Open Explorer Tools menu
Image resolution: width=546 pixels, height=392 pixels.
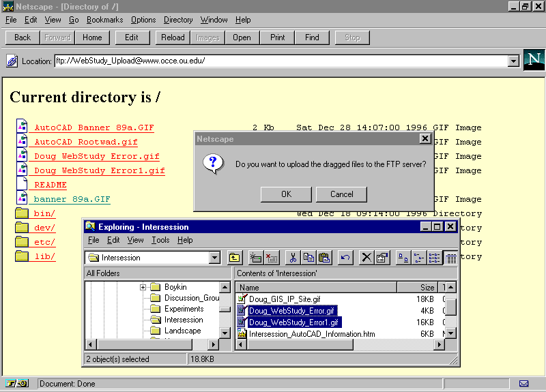[x=160, y=240]
